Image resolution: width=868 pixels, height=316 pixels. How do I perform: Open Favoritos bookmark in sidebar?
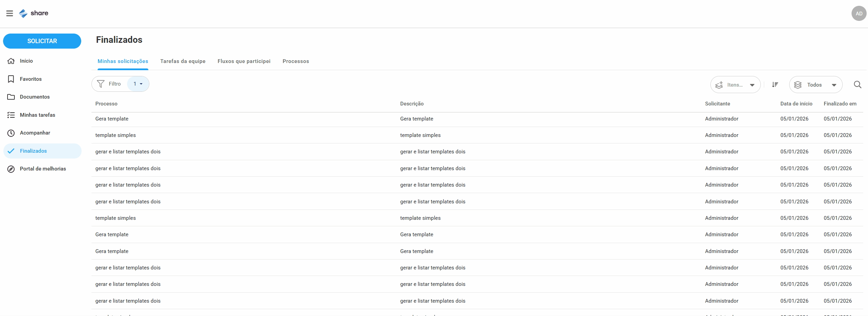30,79
